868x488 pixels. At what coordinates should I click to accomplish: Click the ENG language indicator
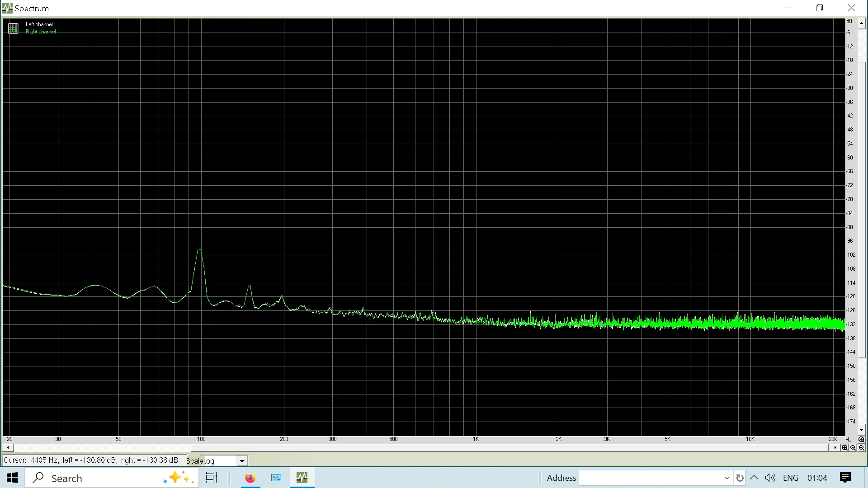tap(790, 478)
